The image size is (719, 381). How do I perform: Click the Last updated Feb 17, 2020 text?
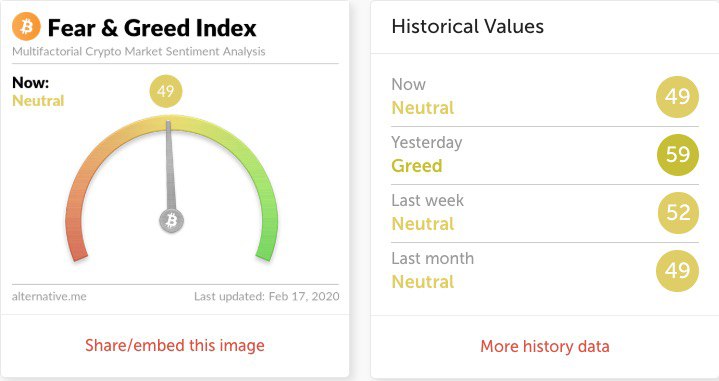[266, 297]
